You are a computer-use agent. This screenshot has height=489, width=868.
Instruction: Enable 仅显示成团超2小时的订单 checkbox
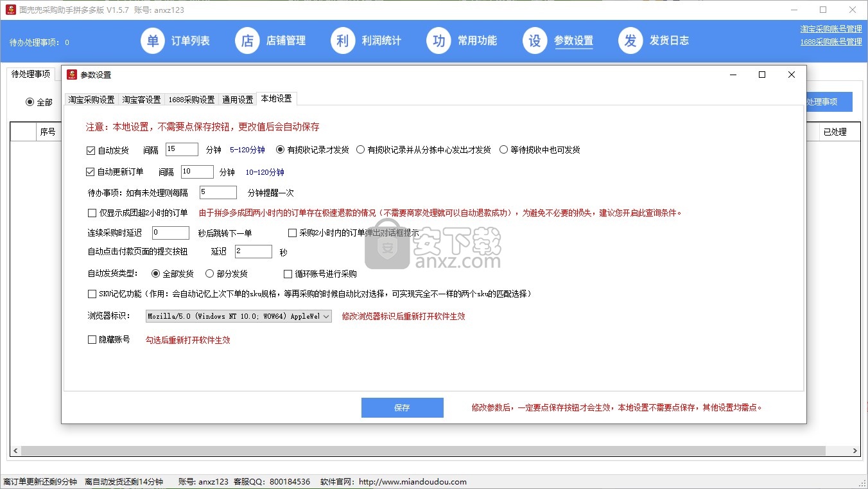92,213
